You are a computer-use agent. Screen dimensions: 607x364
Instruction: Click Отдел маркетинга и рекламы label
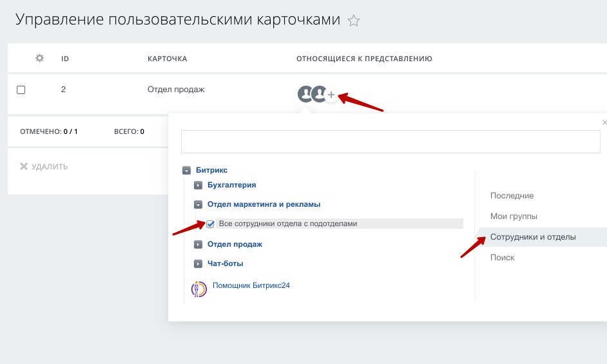click(x=264, y=204)
